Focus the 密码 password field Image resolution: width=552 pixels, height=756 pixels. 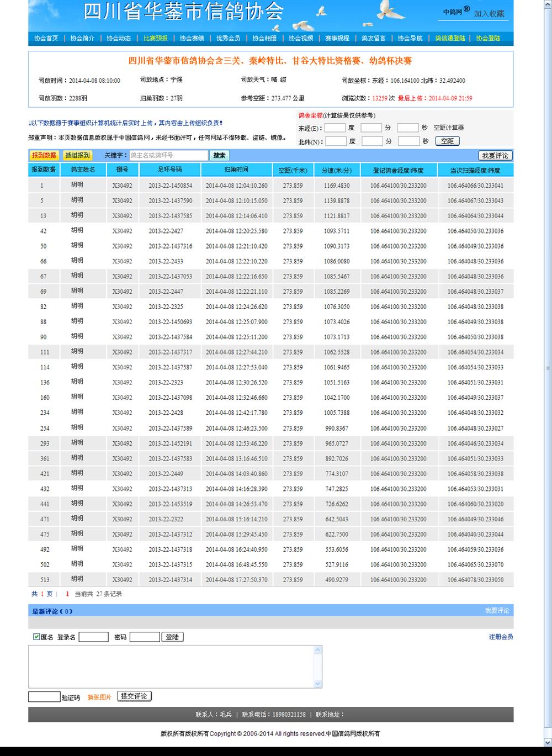click(145, 637)
